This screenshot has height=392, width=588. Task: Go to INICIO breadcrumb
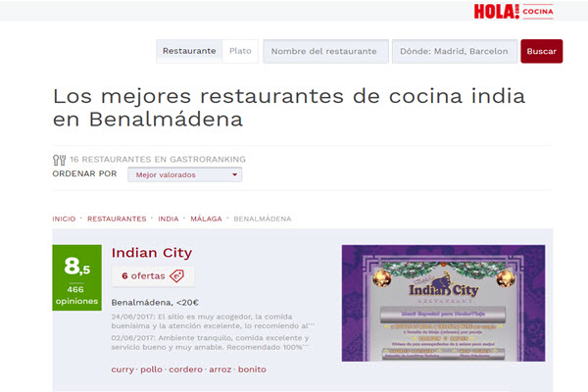pyautogui.click(x=64, y=219)
